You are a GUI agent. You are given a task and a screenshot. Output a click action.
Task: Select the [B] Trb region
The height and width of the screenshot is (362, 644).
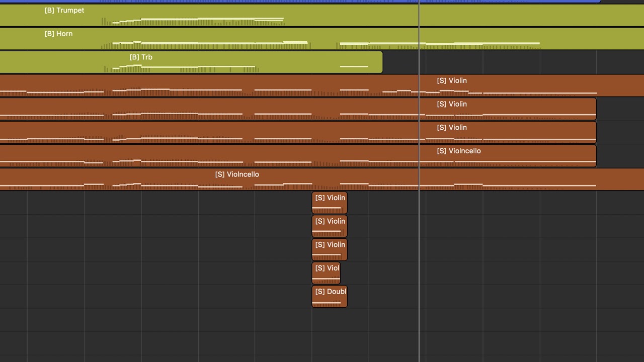tap(191, 62)
